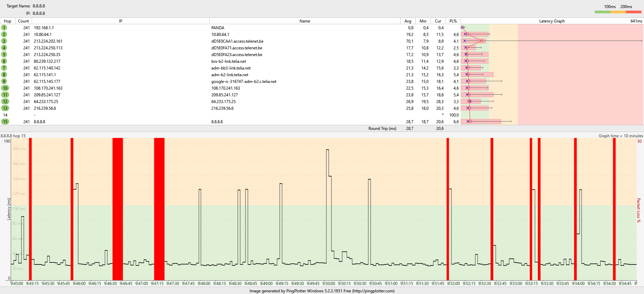Screen dimensions: 644x294
Task: Click the wide packet loss bar near 9:47:15
Action: click(159, 208)
